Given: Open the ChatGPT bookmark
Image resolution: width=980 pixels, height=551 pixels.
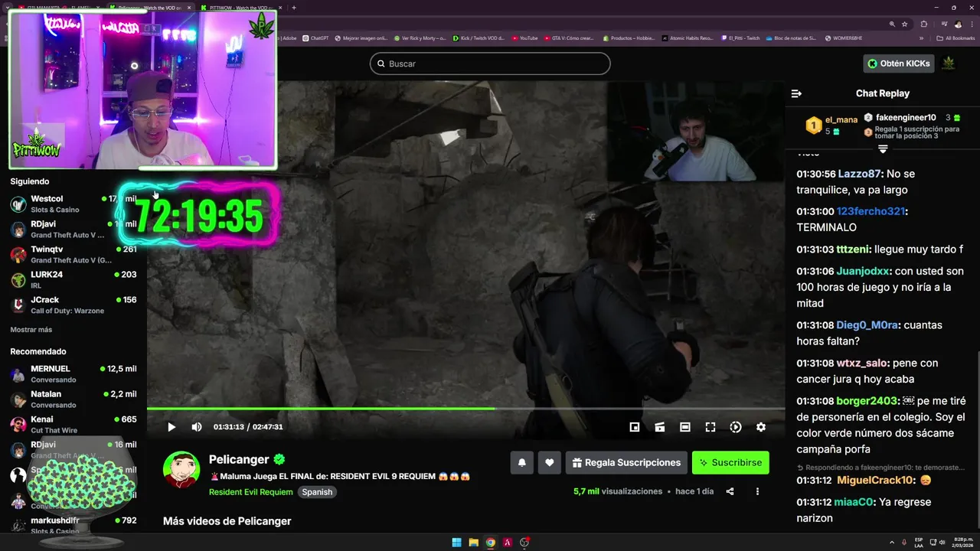Looking at the screenshot, I should tap(315, 37).
